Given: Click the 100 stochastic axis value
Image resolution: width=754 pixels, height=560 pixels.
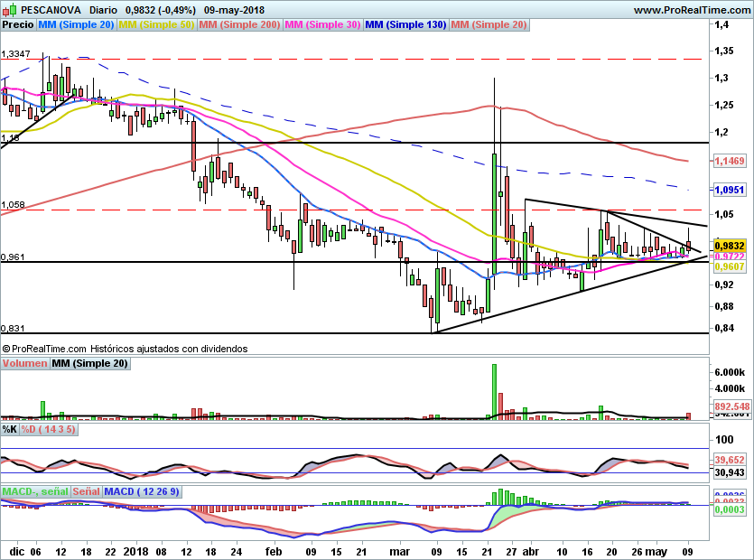Looking at the screenshot, I should (x=724, y=439).
